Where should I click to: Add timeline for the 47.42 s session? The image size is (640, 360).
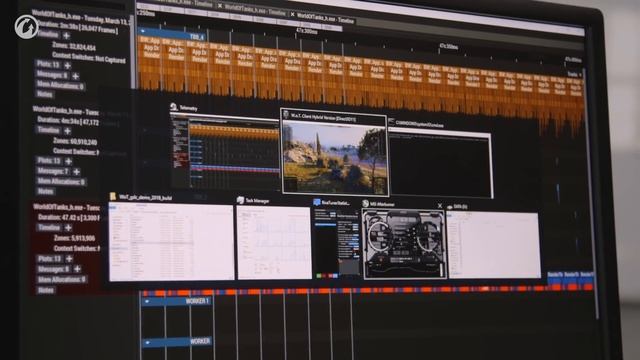pyautogui.click(x=68, y=228)
